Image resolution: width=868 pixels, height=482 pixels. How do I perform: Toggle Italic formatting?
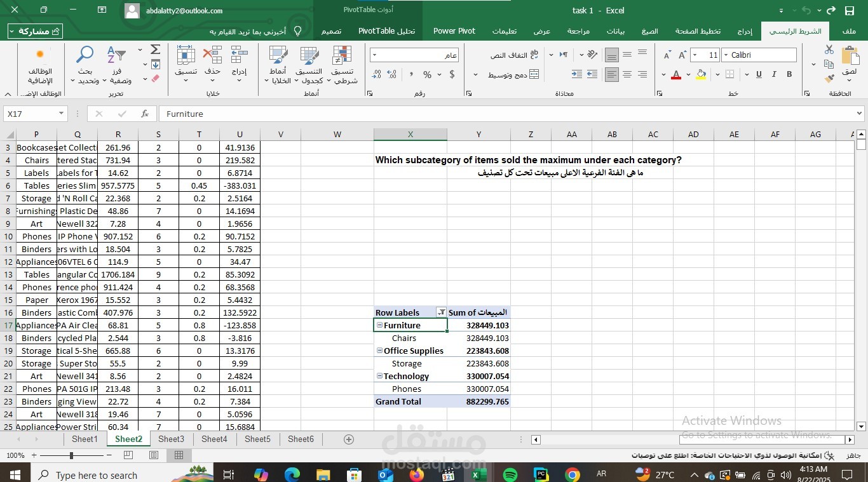tap(775, 74)
